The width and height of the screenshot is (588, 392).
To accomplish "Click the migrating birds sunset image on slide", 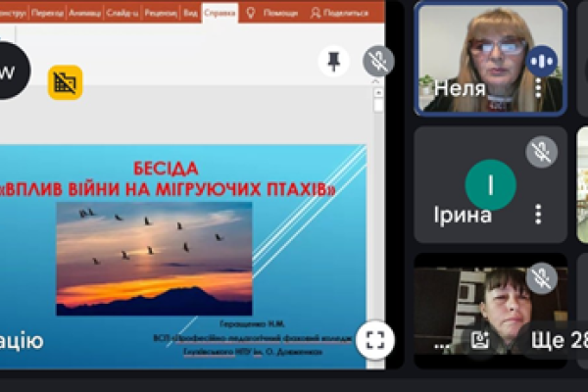I will coord(154,257).
